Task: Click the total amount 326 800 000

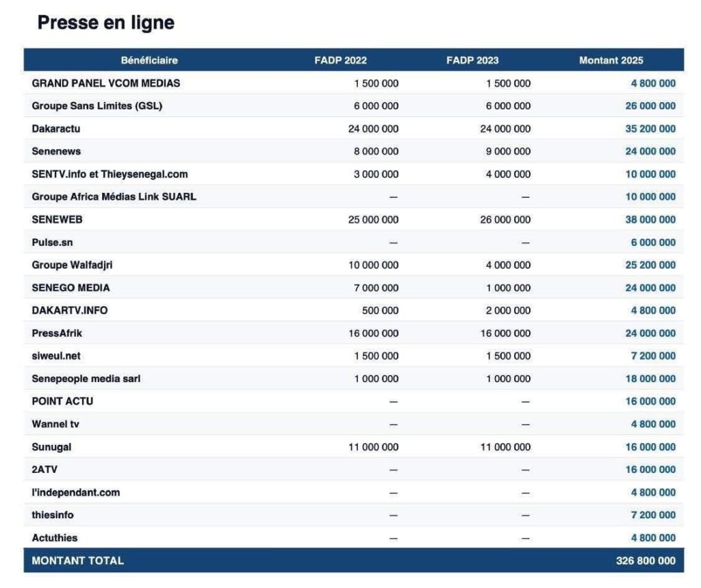Action: click(x=645, y=561)
